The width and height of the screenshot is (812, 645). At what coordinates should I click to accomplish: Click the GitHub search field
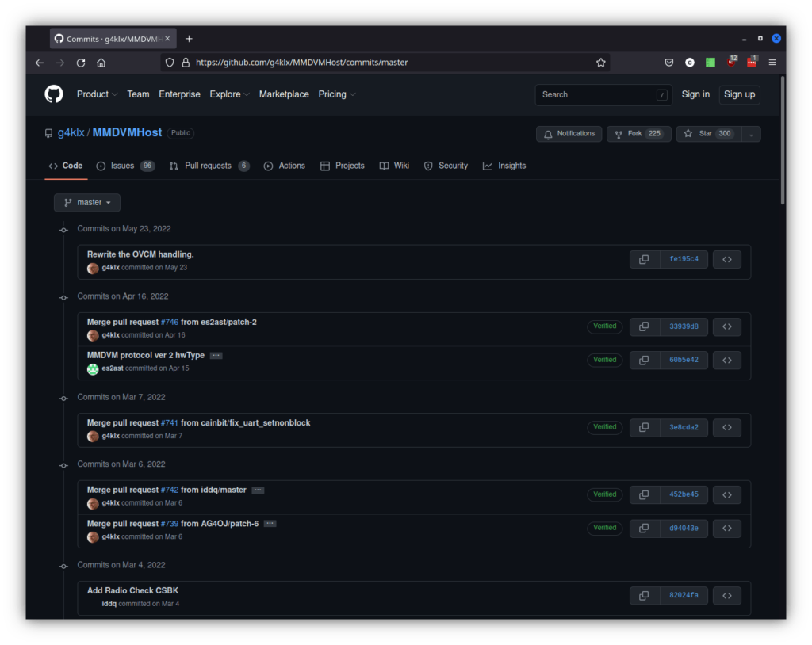(x=603, y=95)
